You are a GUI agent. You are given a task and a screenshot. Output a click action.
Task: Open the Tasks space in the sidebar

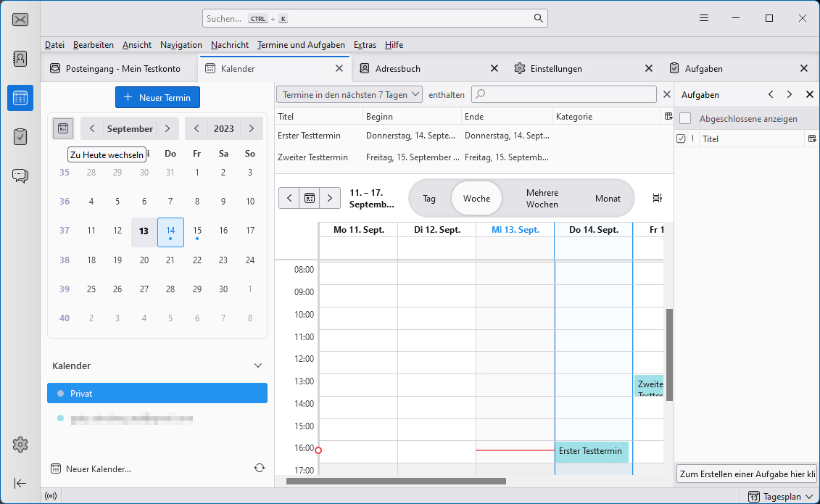tap(20, 136)
